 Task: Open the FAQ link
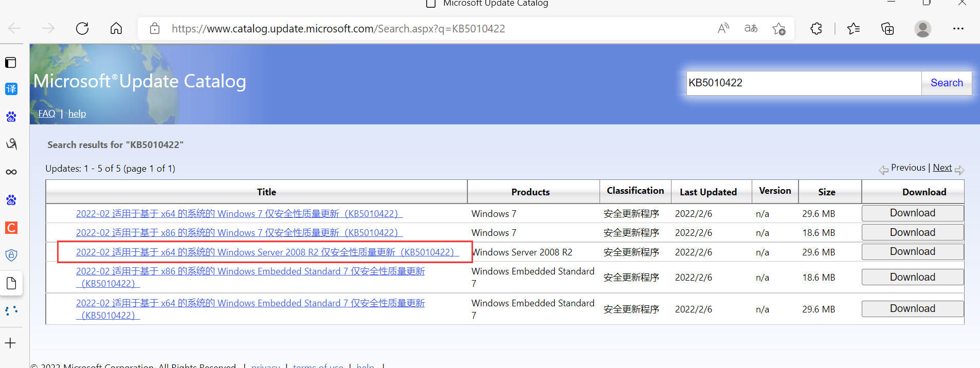point(47,114)
